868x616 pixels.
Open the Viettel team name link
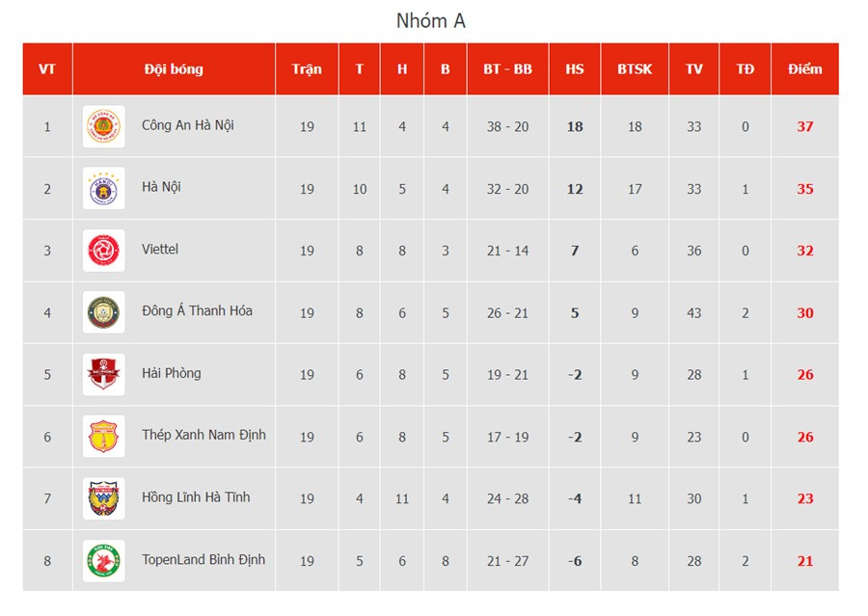[x=160, y=250]
